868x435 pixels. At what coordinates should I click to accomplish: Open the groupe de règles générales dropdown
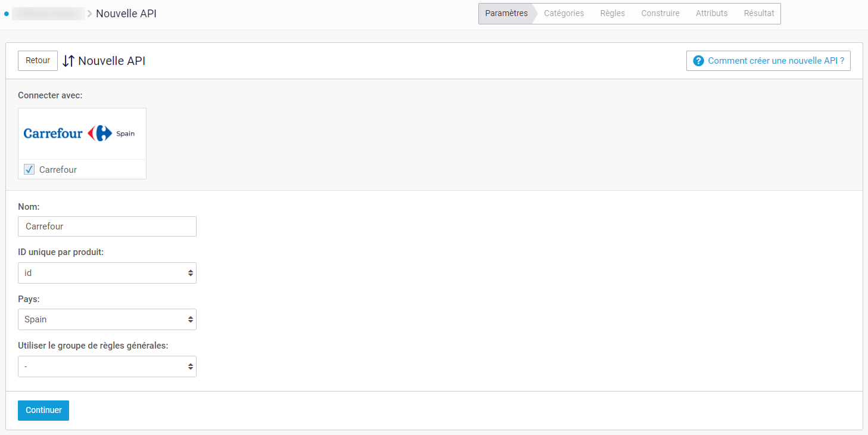tap(107, 366)
